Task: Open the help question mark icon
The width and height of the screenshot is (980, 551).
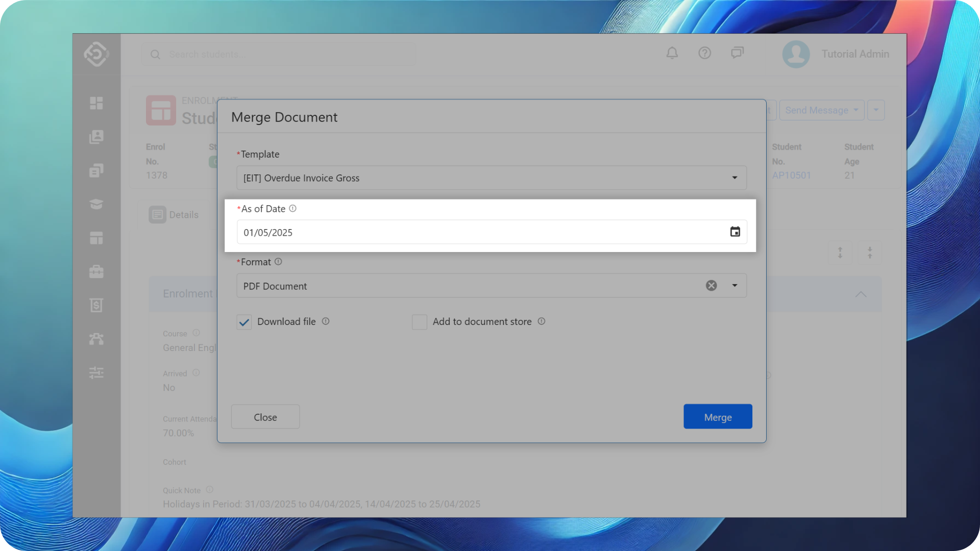Action: click(x=704, y=53)
